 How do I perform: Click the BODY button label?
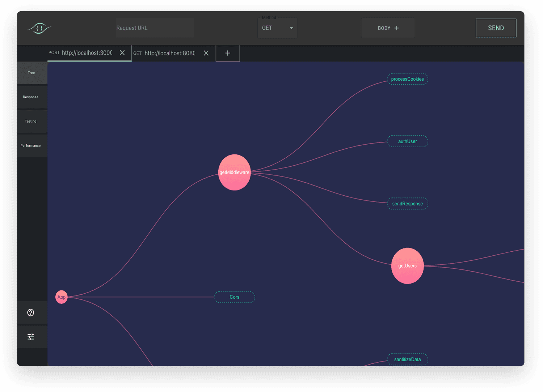384,28
